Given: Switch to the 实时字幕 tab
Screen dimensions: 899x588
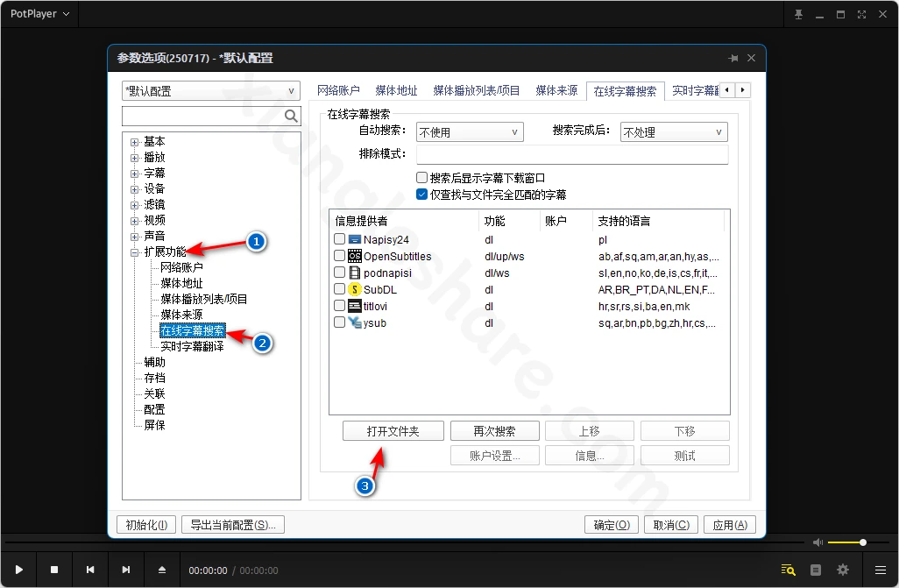Looking at the screenshot, I should [x=695, y=90].
